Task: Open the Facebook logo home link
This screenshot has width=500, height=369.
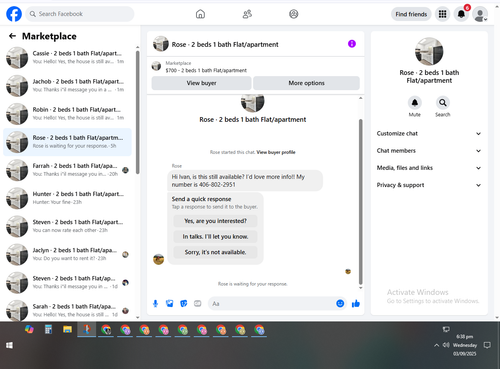Action: point(14,14)
